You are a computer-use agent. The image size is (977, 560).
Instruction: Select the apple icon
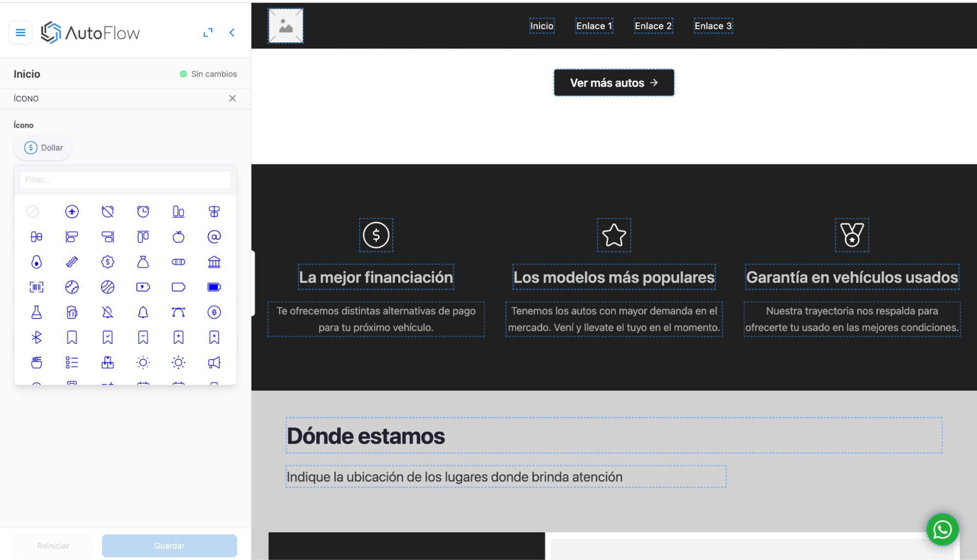tap(179, 237)
